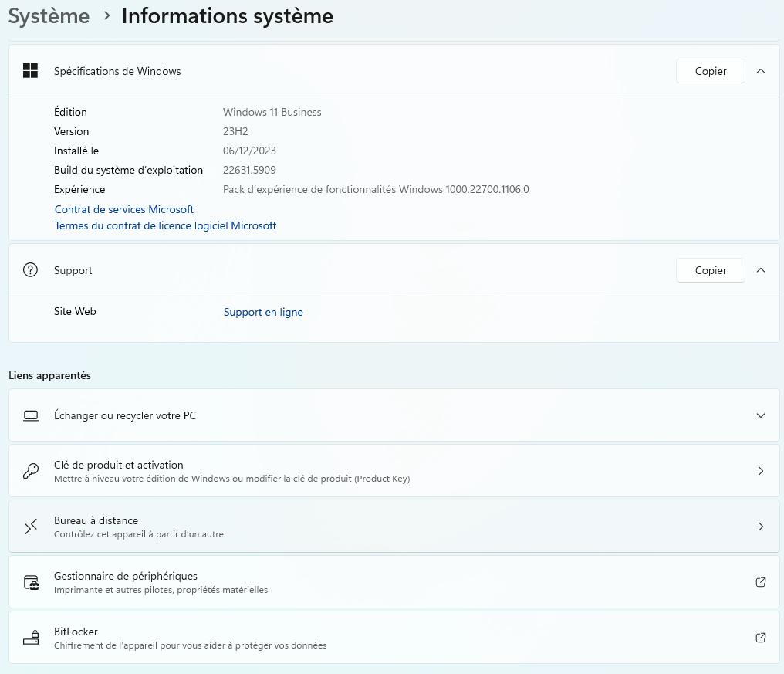Open the Contrat de services Microsoft link
The height and width of the screenshot is (674, 784).
[x=124, y=209]
